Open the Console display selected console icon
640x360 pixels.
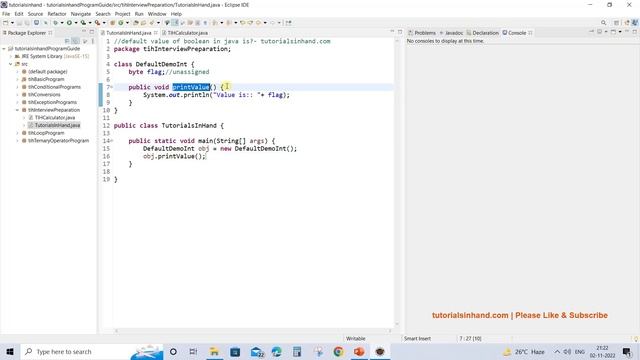click(599, 32)
